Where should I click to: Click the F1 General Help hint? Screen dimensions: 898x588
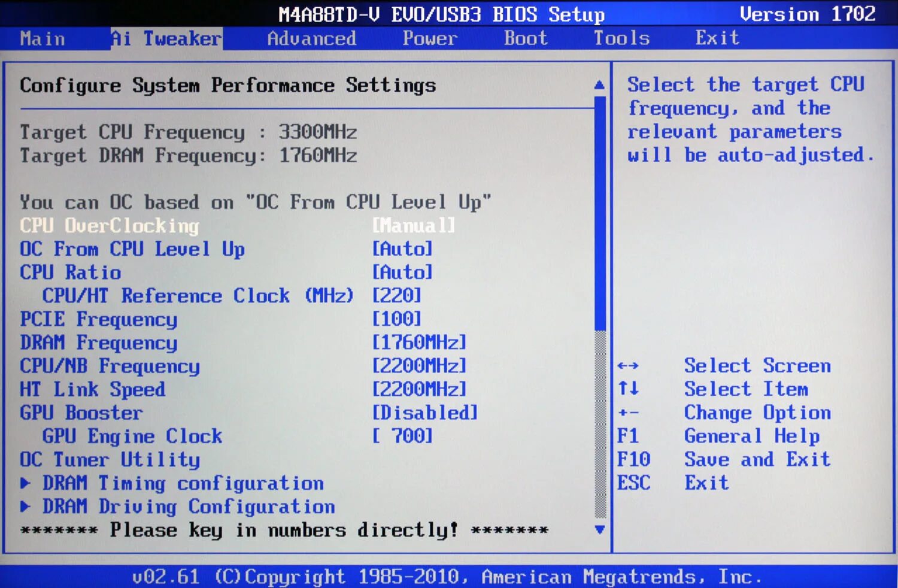tap(718, 436)
